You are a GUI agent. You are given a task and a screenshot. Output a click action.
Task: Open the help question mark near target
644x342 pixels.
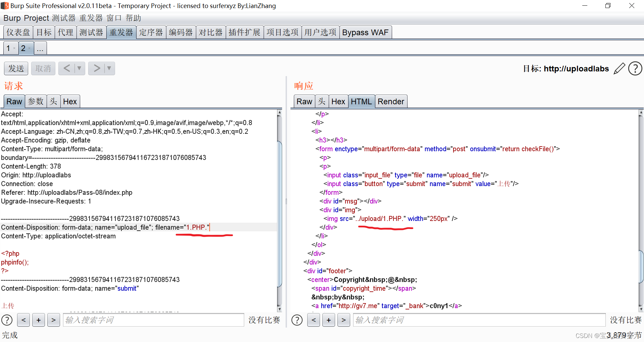pos(635,68)
